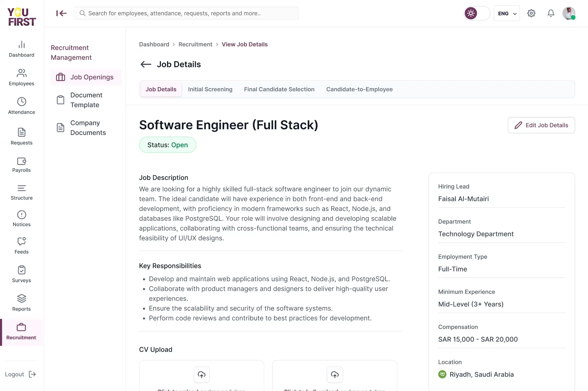Click the Saudi flag icon beside Riyadh
588x391 pixels.
[442, 374]
